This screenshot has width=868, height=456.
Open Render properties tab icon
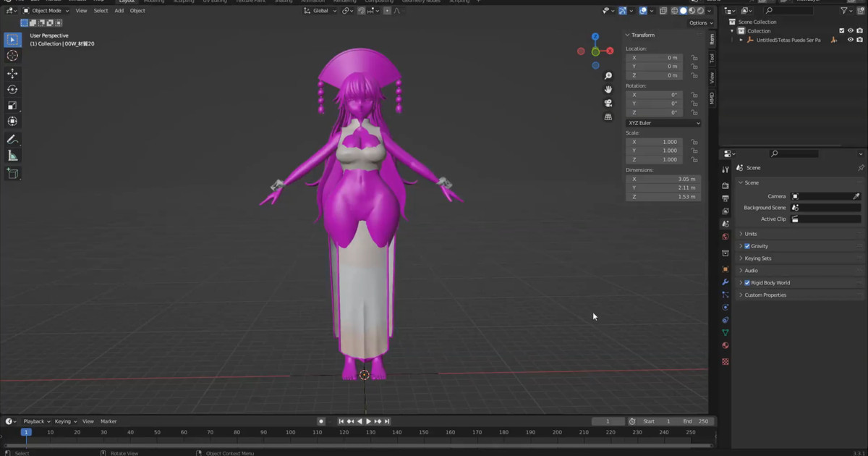coord(726,185)
